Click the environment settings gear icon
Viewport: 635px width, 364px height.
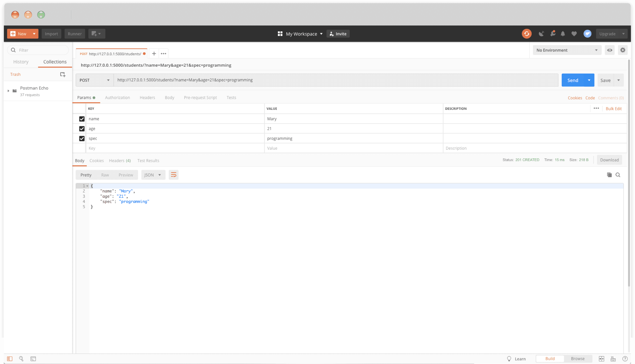point(623,50)
